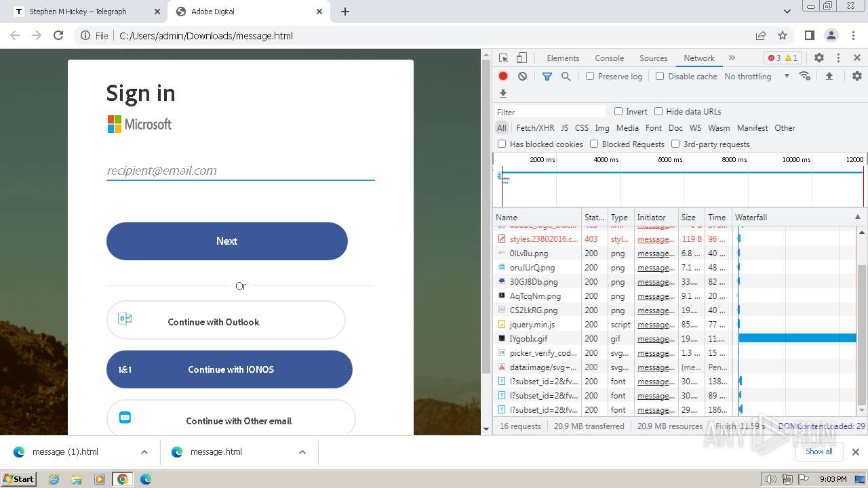Check Has blocked cookies option
The image size is (868, 488).
(502, 144)
